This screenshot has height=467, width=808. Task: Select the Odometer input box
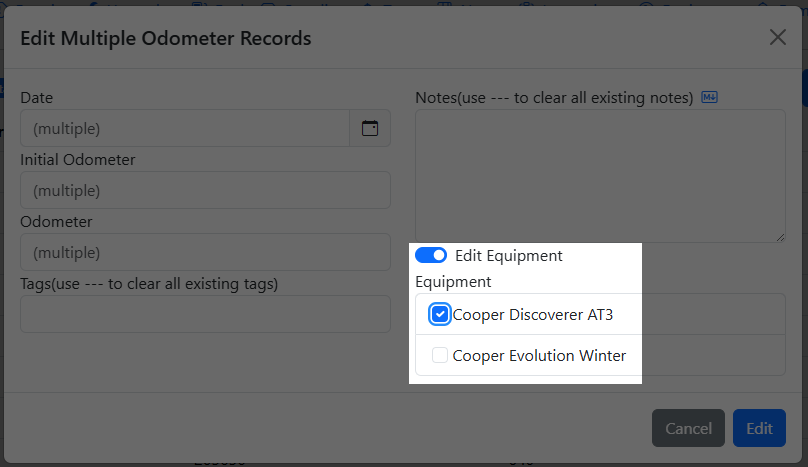point(205,252)
